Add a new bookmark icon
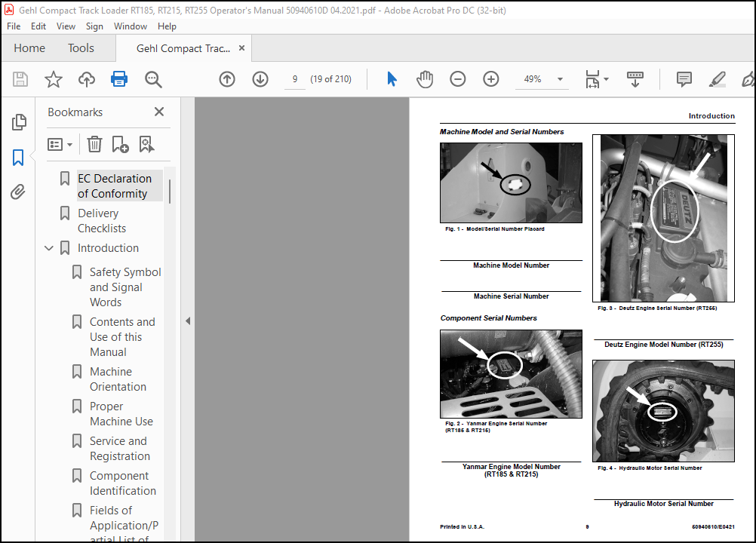 point(120,144)
